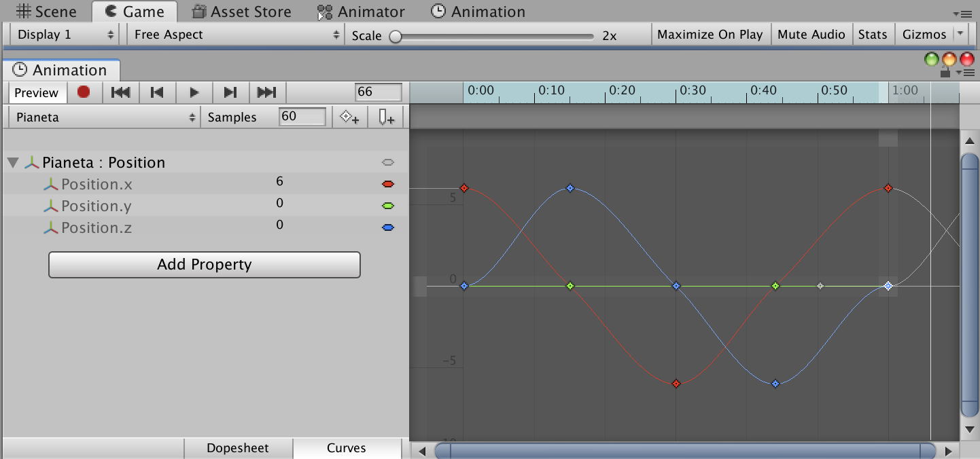Select red keyframe at 0:00
This screenshot has height=459, width=980.
(x=464, y=188)
